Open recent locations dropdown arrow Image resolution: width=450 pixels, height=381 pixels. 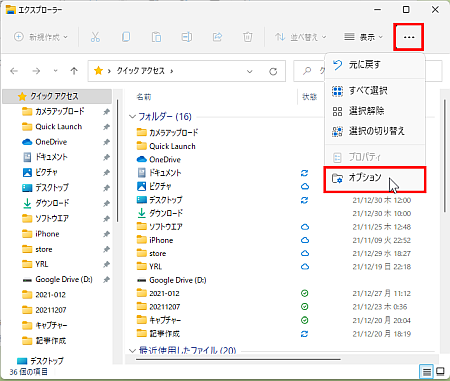[55, 71]
